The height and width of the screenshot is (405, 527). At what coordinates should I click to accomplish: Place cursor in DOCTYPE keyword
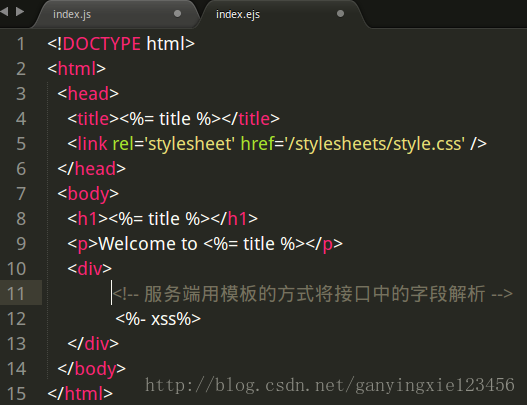(x=102, y=44)
